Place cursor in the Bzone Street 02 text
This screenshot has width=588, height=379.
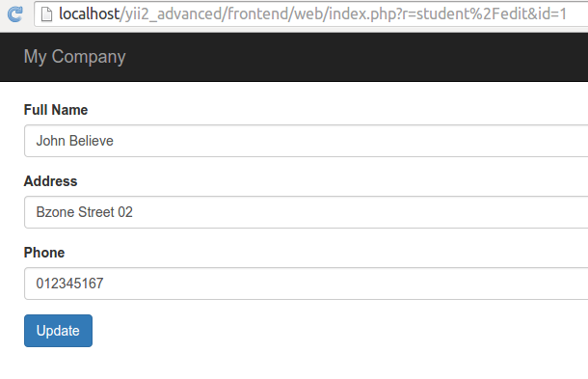(x=85, y=212)
